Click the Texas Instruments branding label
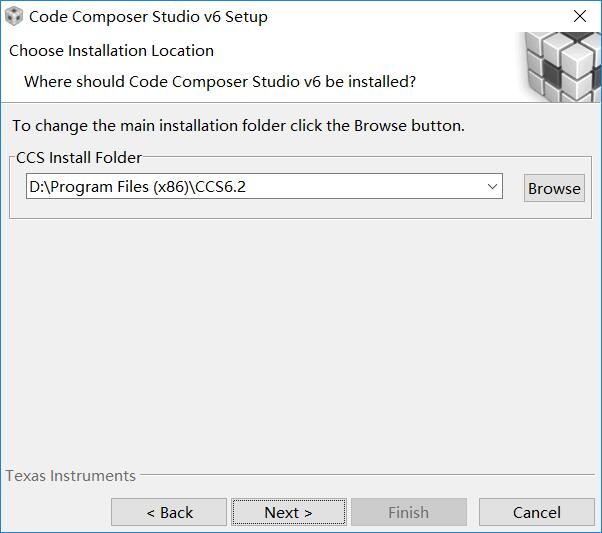The height and width of the screenshot is (533, 602). (71, 476)
